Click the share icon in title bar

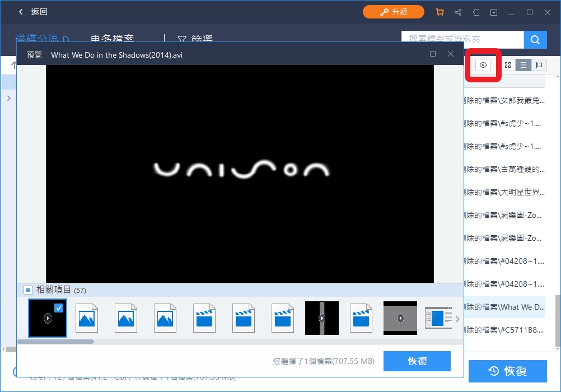458,12
